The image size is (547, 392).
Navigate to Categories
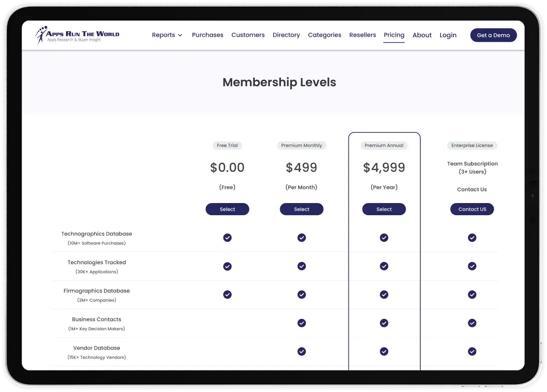click(x=324, y=35)
